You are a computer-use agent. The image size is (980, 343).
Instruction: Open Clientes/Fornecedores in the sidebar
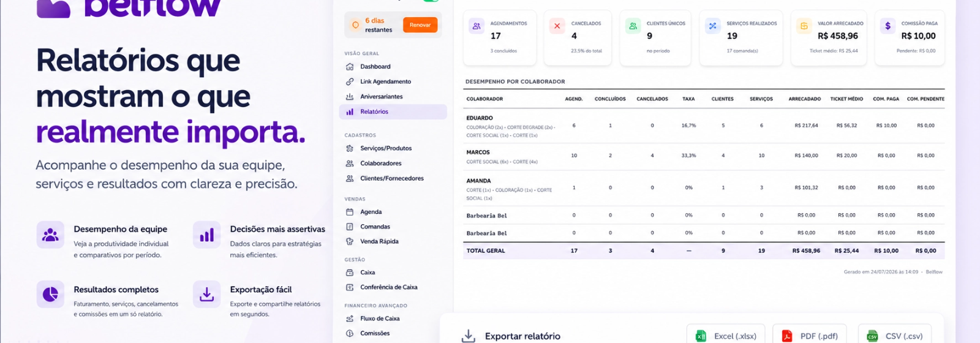click(393, 178)
